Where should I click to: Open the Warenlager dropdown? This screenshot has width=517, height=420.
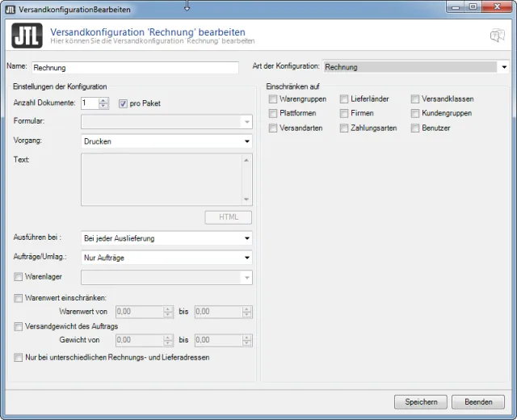coord(166,277)
